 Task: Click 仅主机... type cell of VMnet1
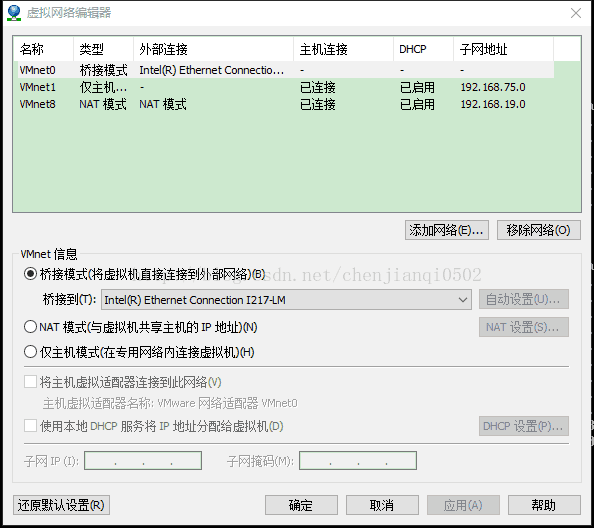coord(103,87)
